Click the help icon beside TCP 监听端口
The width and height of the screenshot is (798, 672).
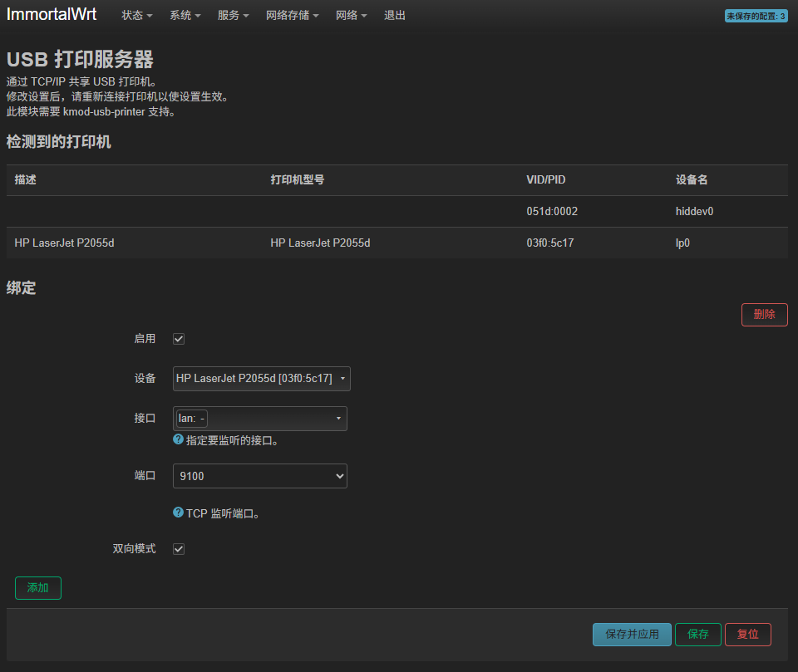point(178,513)
